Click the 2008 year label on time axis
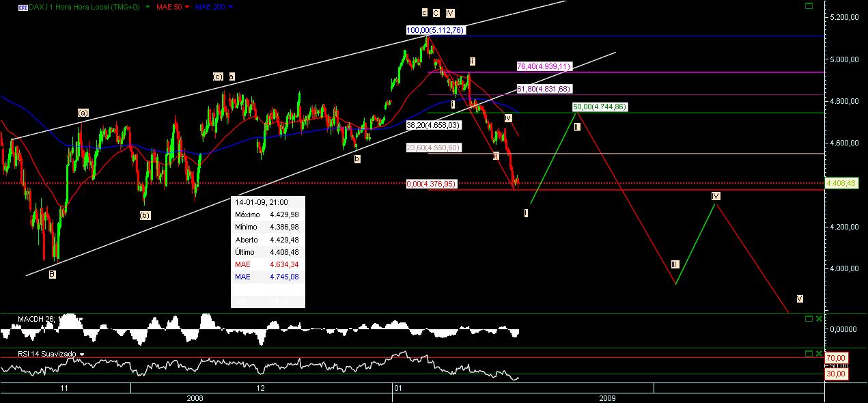868x403 pixels. pos(195,398)
